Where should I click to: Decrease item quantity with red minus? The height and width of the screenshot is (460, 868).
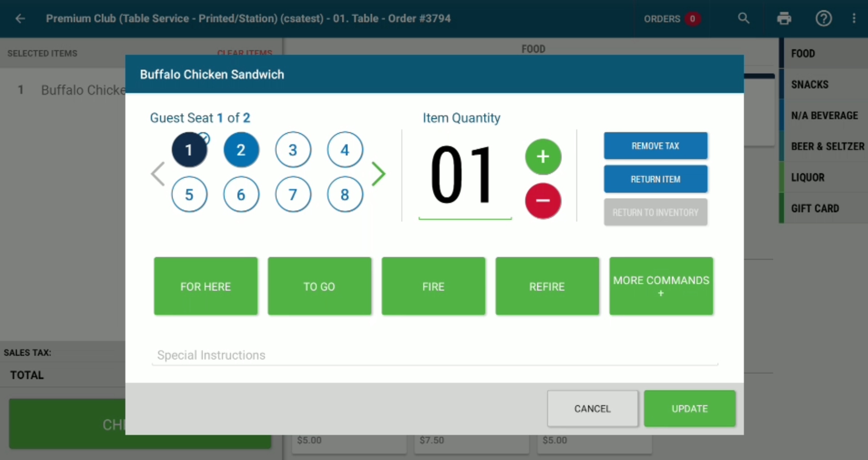pyautogui.click(x=543, y=201)
